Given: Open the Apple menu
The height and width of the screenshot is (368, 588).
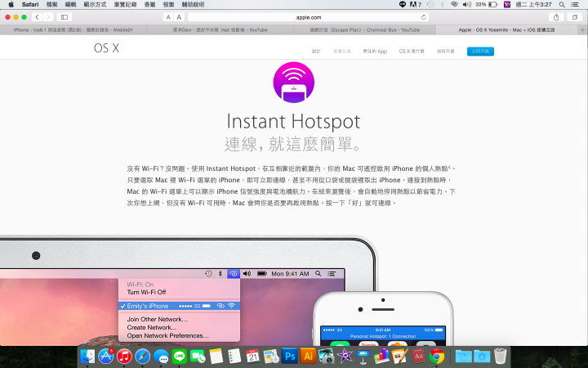Looking at the screenshot, I should pos(11,5).
